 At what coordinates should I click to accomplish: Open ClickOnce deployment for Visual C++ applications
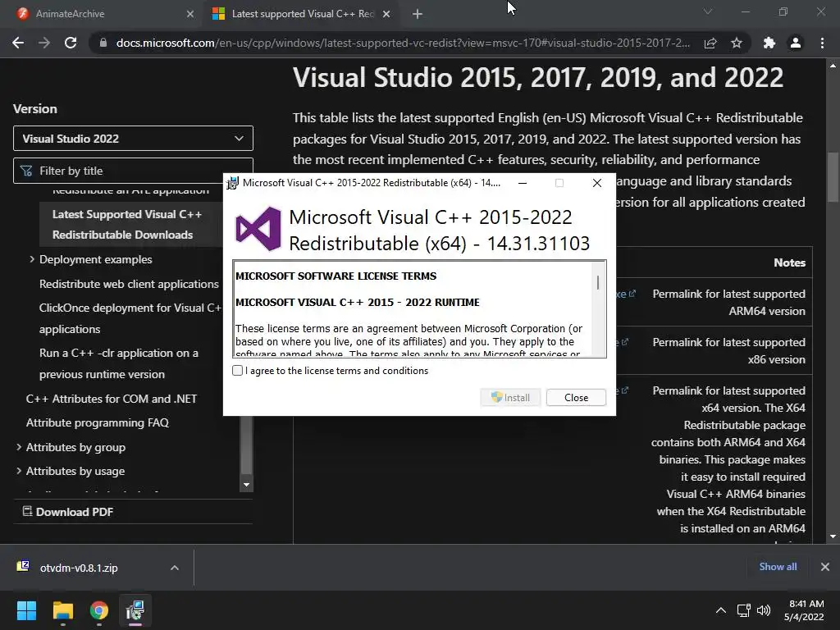pos(130,318)
